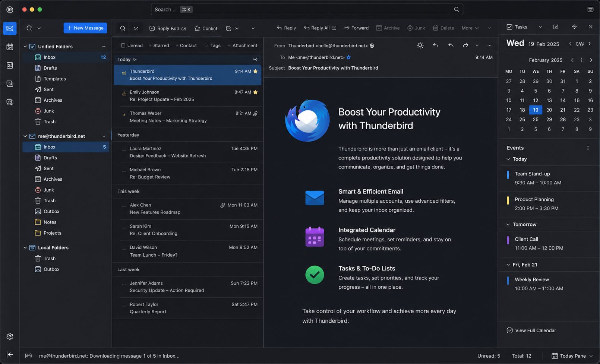Image resolution: width=600 pixels, height=364 pixels.
Task: Click the New Message button
Action: tap(85, 28)
